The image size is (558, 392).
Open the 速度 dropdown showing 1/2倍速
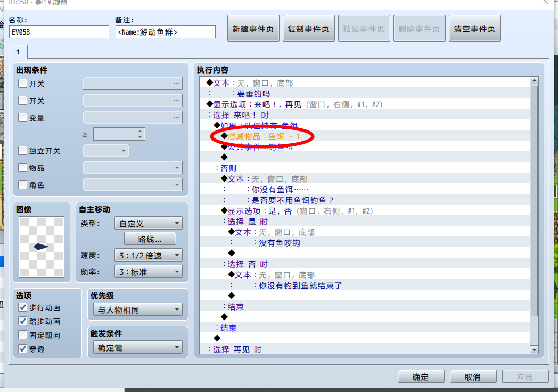point(149,255)
